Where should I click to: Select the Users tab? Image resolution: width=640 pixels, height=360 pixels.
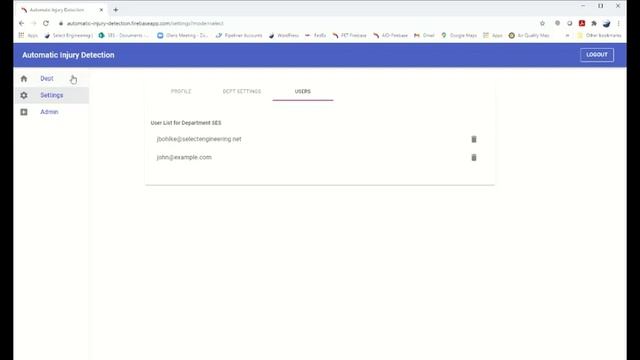(x=303, y=91)
